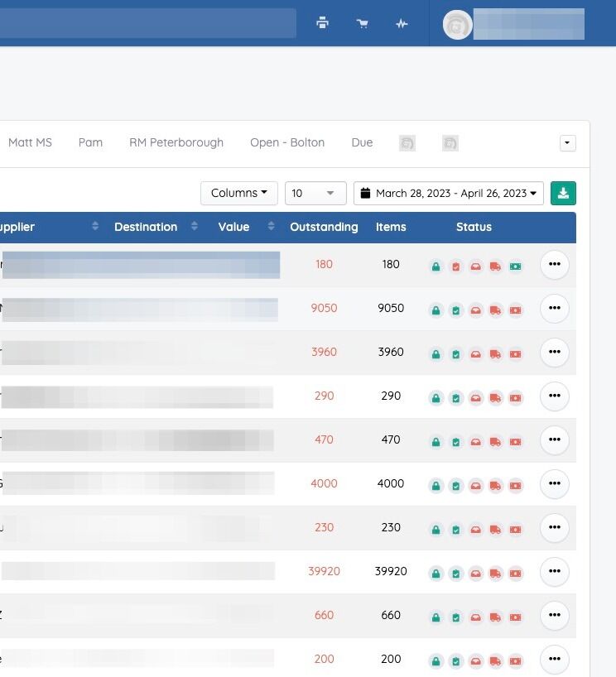Click the inbox tray icon in row 3960
Image resolution: width=616 pixels, height=677 pixels.
pos(475,354)
